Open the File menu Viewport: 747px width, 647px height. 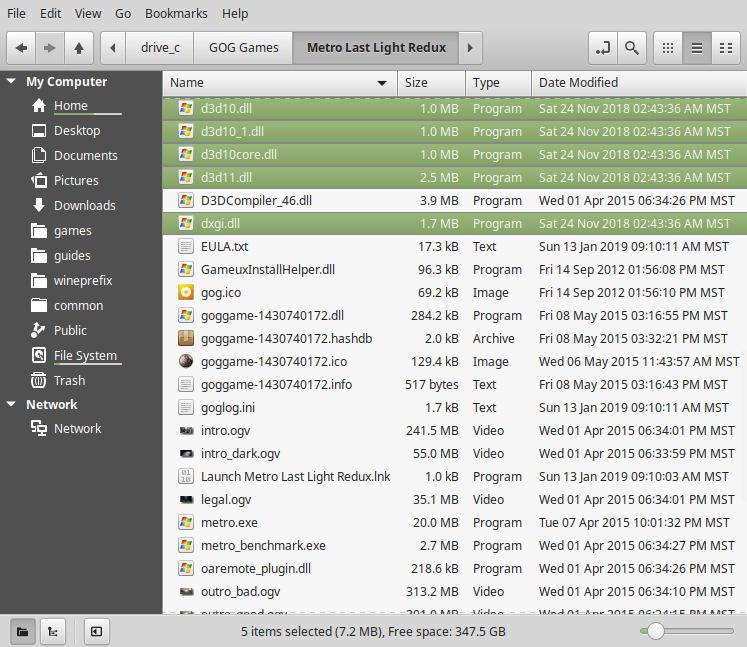coord(16,13)
